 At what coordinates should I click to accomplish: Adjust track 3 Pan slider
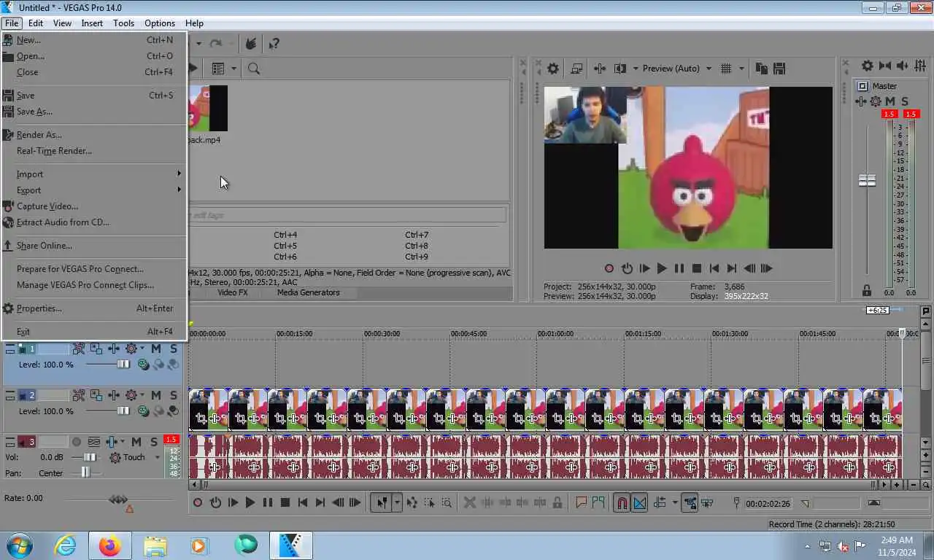point(86,472)
